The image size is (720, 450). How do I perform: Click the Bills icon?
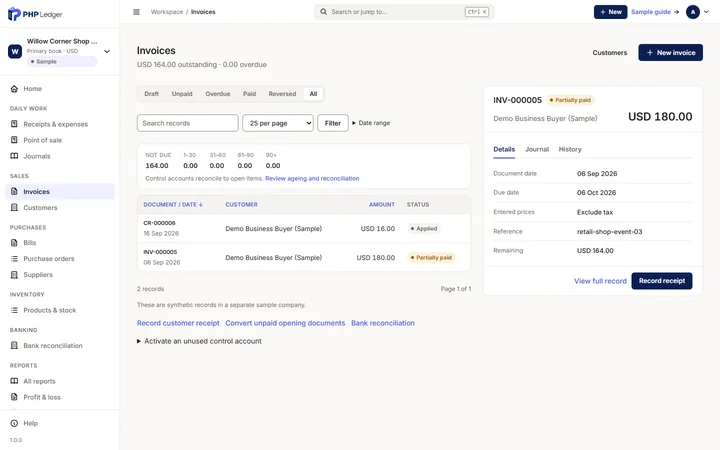click(14, 242)
